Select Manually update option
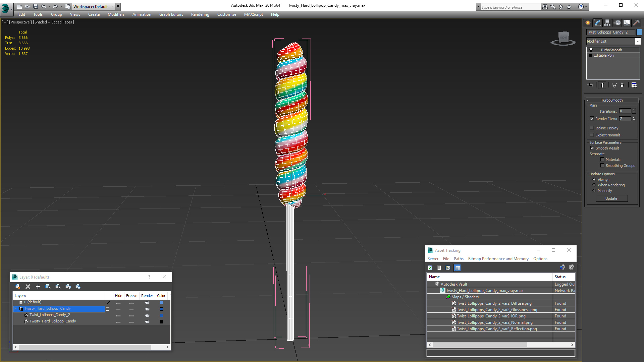Screen dimensions: 644x362 (x=594, y=190)
